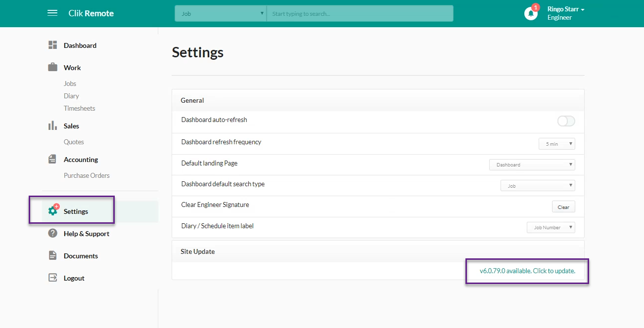Click the Sales bar chart icon
The height and width of the screenshot is (328, 644).
(x=52, y=125)
